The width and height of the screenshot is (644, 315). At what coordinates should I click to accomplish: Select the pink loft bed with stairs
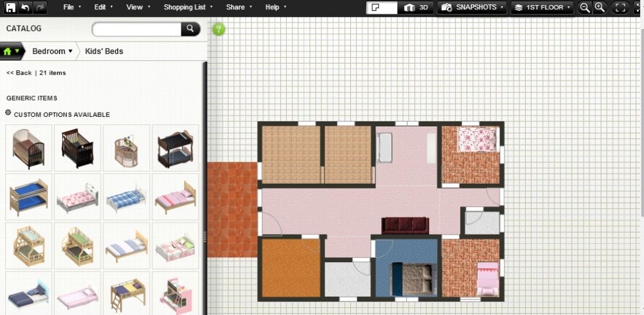point(175,293)
